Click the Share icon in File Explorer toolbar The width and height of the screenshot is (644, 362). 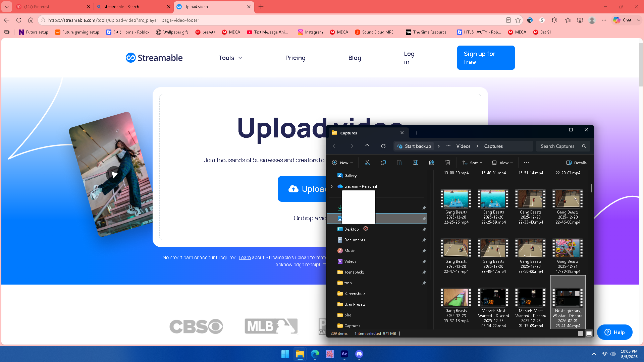(432, 163)
